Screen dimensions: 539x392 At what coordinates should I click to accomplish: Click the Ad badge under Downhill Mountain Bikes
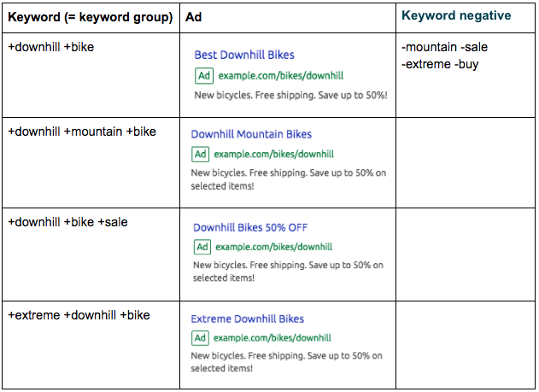200,155
